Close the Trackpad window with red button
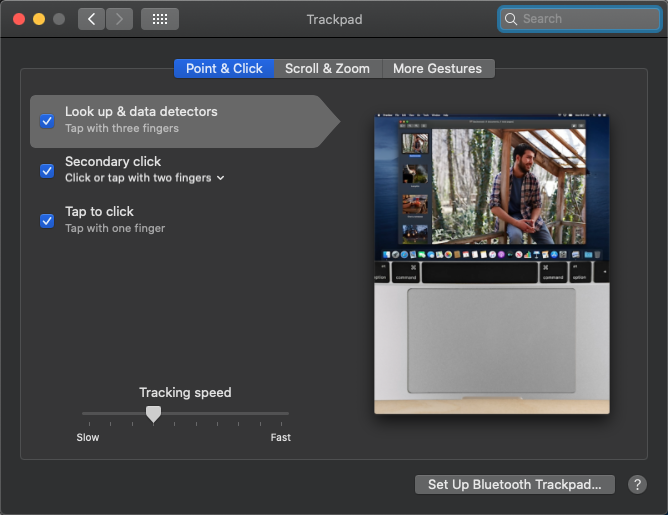Image resolution: width=668 pixels, height=515 pixels. [19, 19]
